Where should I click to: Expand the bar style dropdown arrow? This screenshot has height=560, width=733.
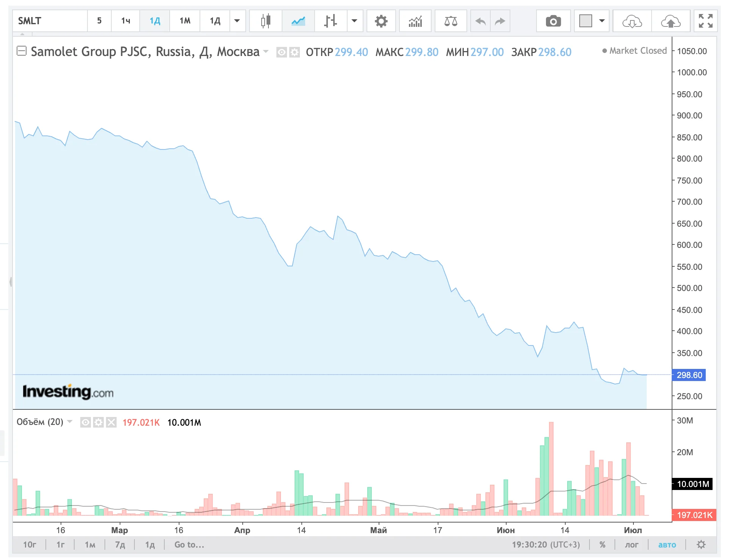pyautogui.click(x=354, y=21)
